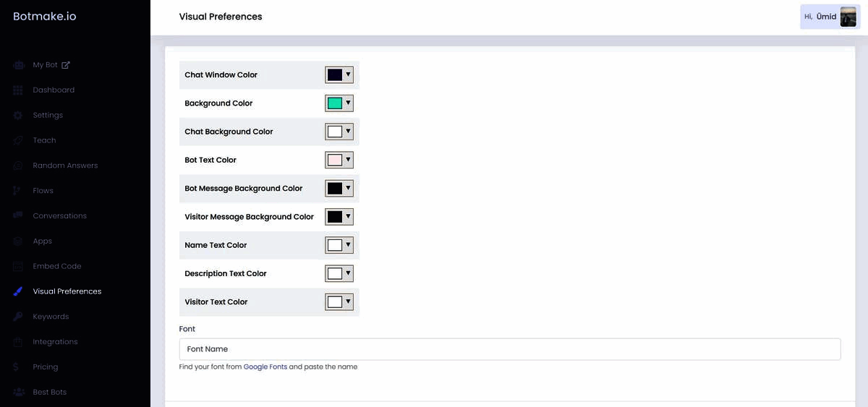Screen dimensions: 868x407
Task: Expand the Bot Text Color dropdown arrow
Action: 348,160
